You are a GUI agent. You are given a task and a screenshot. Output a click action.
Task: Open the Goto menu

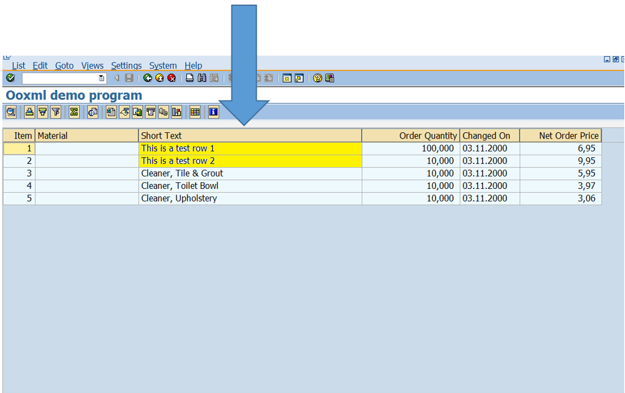point(64,65)
